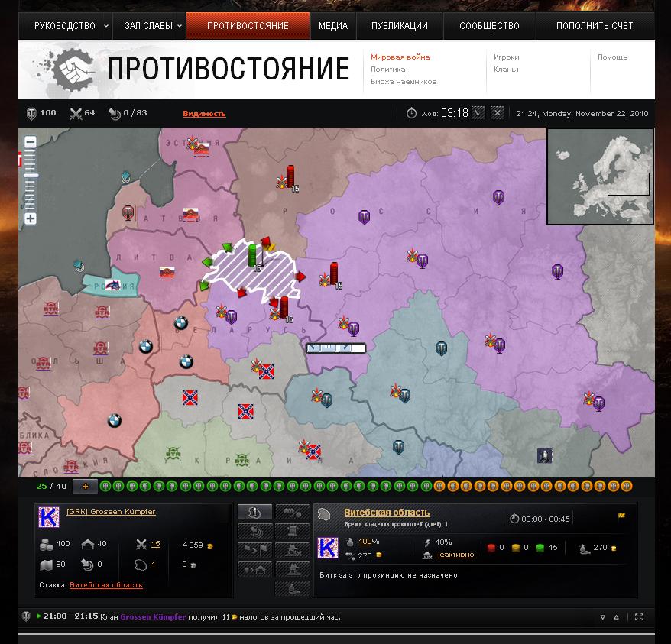Click the flag transfer action button

coord(254,550)
